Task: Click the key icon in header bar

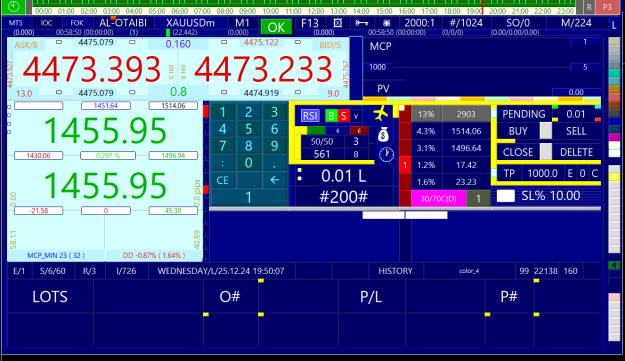Action: [x=361, y=23]
